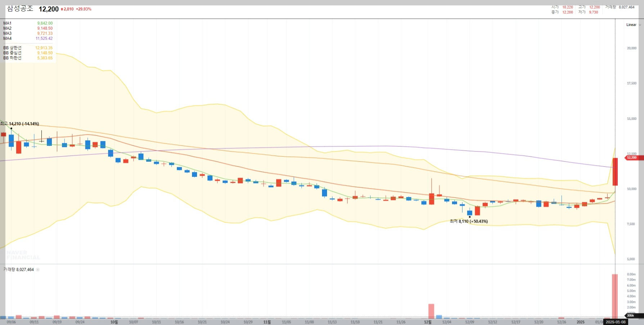This screenshot has width=644, height=325.
Task: Click the large red candle on 2025-01-08
Action: [615, 172]
